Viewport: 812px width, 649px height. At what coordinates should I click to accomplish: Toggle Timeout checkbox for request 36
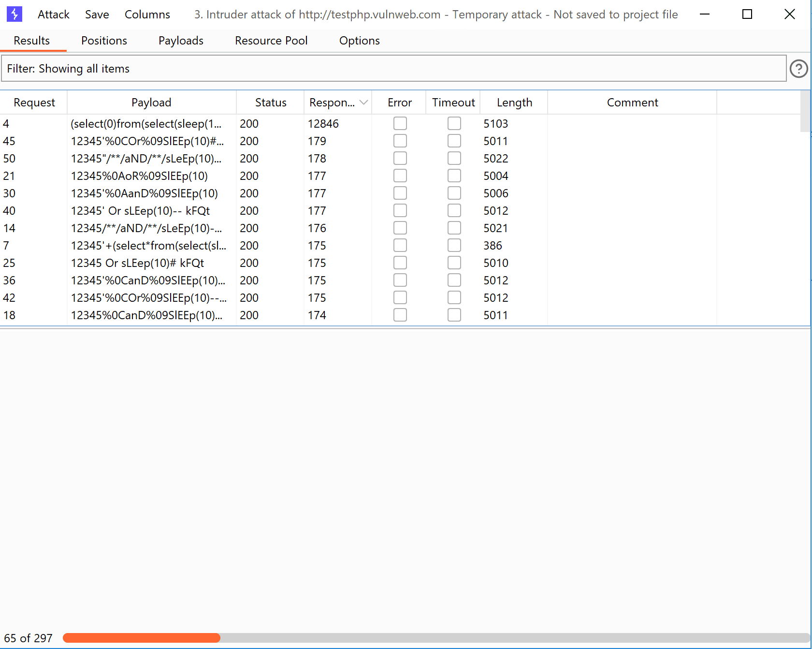click(x=454, y=280)
